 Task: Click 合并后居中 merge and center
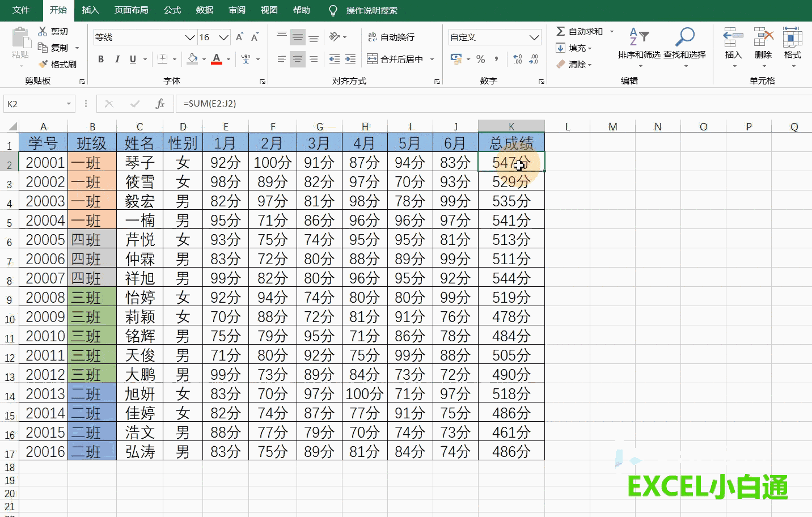395,59
